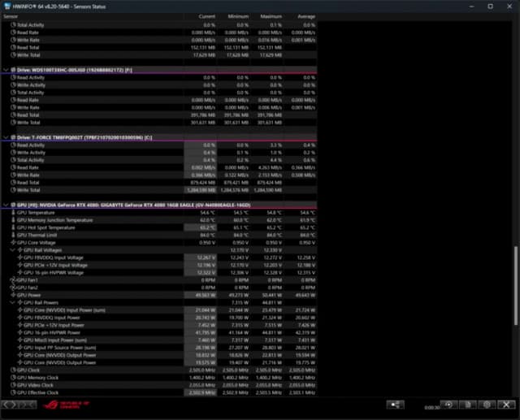Collapse the GPU Rail Voltages group
The height and width of the screenshot is (420, 520).
13,250
